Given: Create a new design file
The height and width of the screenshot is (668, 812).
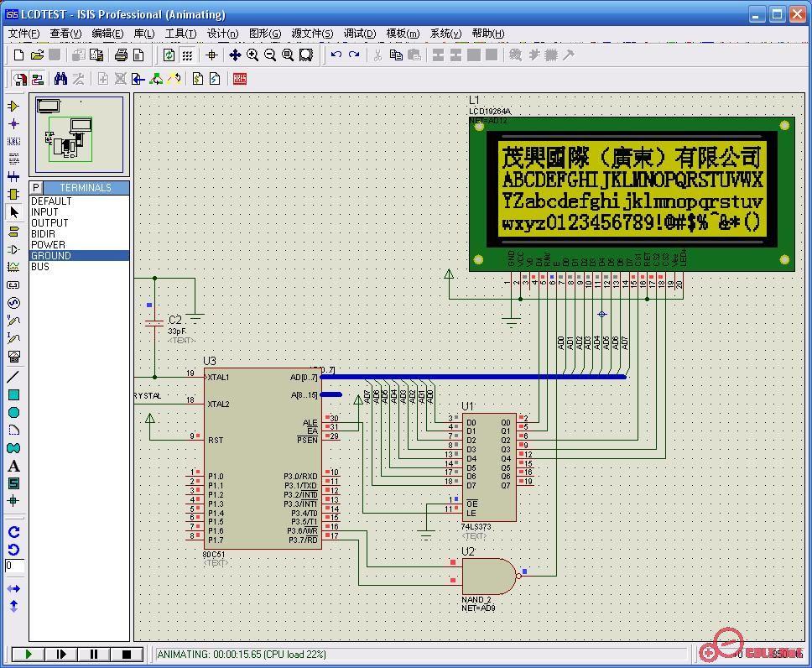Looking at the screenshot, I should [x=18, y=55].
